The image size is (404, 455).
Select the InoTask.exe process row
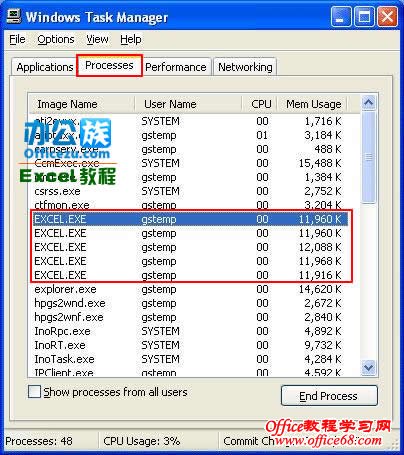click(190, 359)
